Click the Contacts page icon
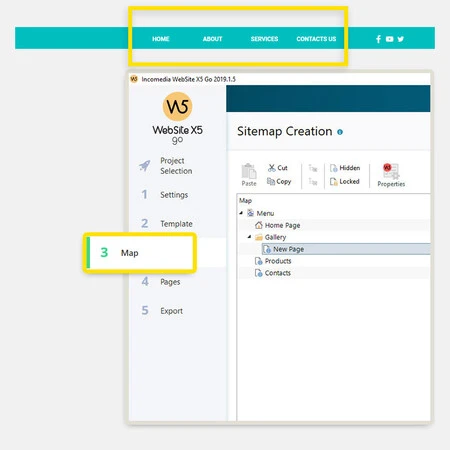Viewport: 450px width, 450px height. coord(259,273)
